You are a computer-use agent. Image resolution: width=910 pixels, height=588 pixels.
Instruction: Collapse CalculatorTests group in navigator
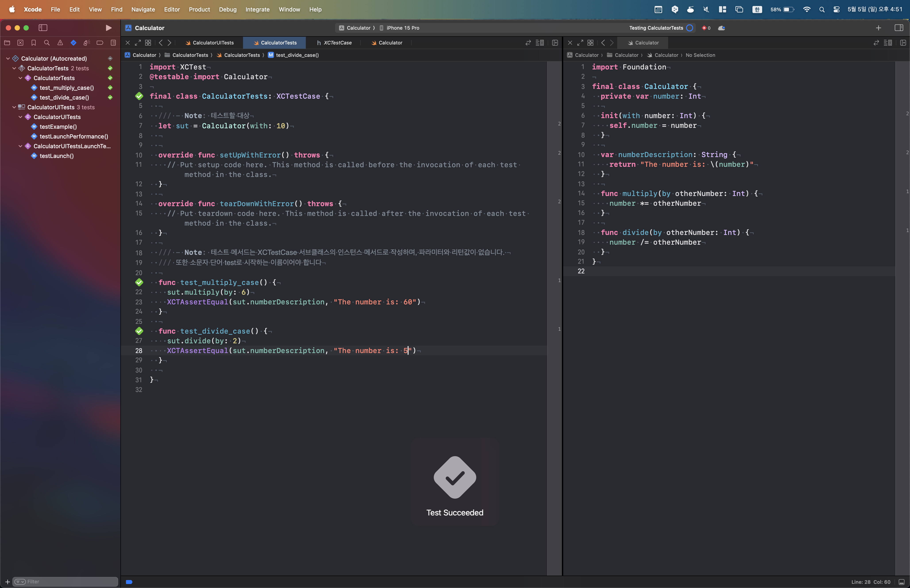click(x=14, y=68)
